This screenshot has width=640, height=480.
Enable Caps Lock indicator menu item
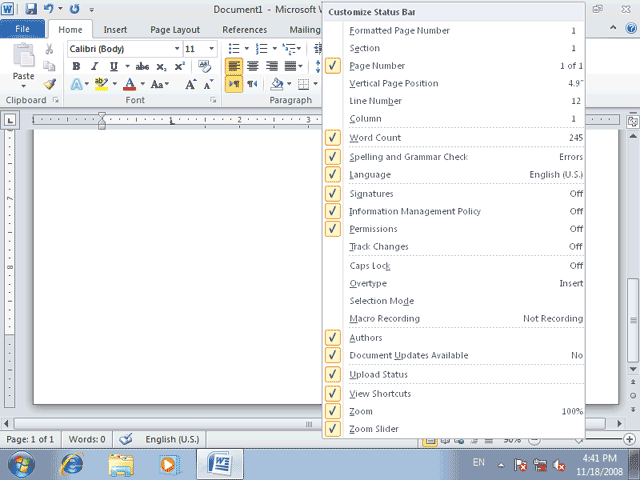click(454, 265)
